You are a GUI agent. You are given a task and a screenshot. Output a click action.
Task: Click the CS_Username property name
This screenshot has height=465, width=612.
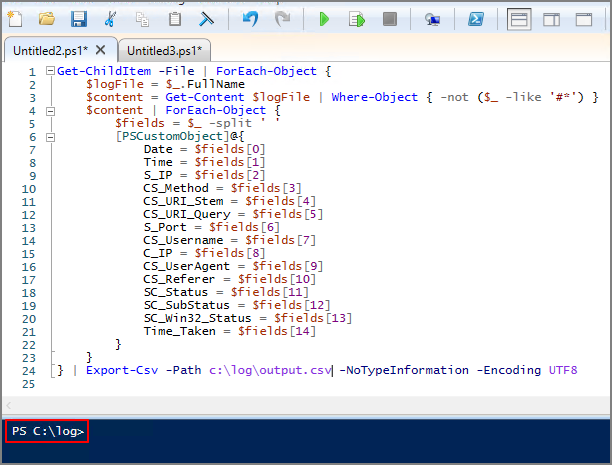pos(183,240)
